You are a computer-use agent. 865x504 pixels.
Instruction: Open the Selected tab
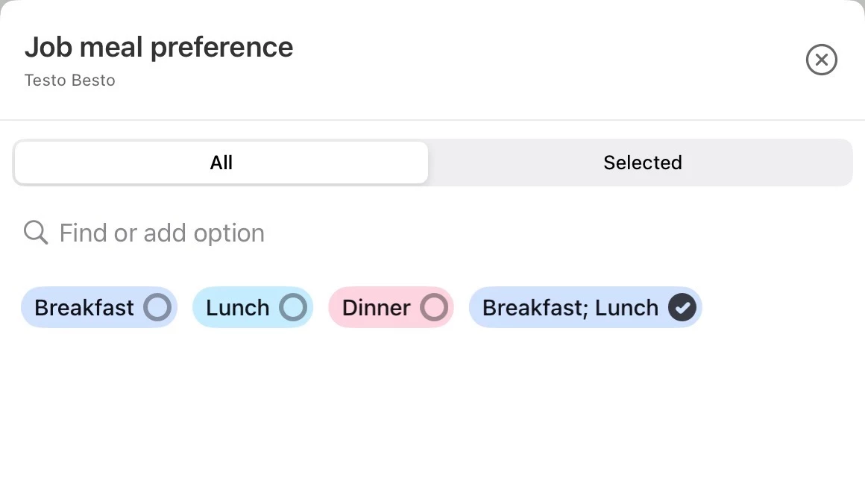click(642, 163)
